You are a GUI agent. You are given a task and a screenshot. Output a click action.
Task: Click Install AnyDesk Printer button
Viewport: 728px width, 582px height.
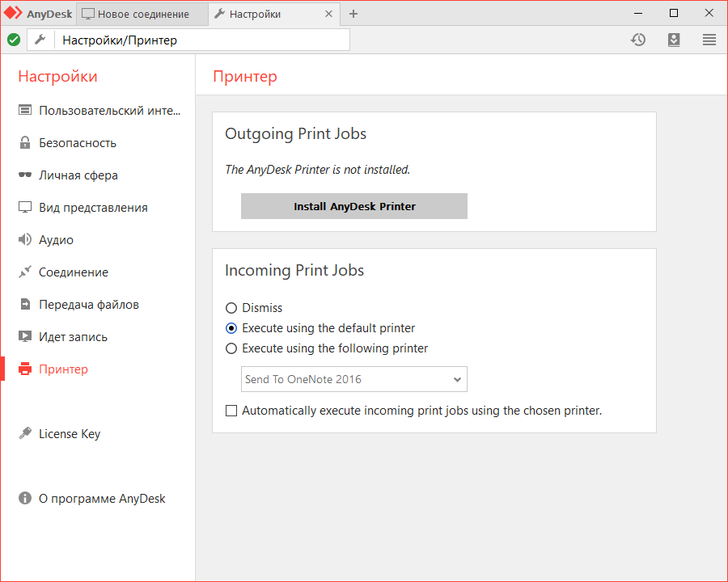[354, 206]
